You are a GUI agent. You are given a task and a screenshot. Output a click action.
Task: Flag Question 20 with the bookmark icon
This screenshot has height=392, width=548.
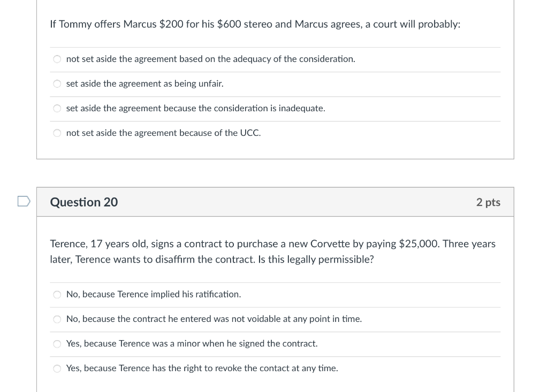(23, 202)
